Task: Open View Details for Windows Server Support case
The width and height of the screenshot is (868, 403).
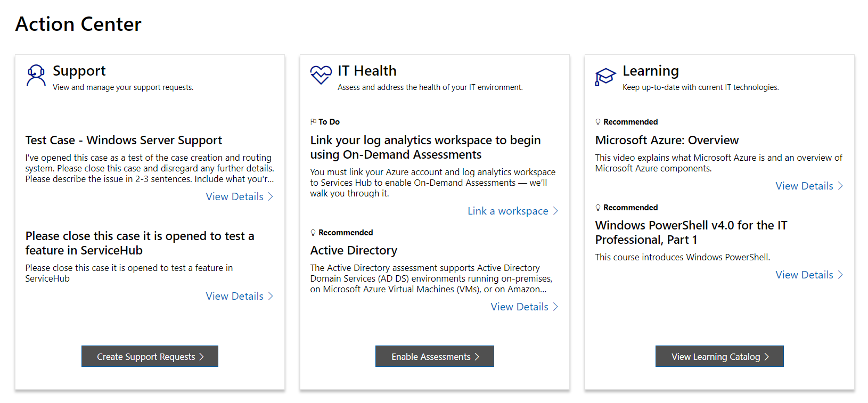Action: [240, 196]
